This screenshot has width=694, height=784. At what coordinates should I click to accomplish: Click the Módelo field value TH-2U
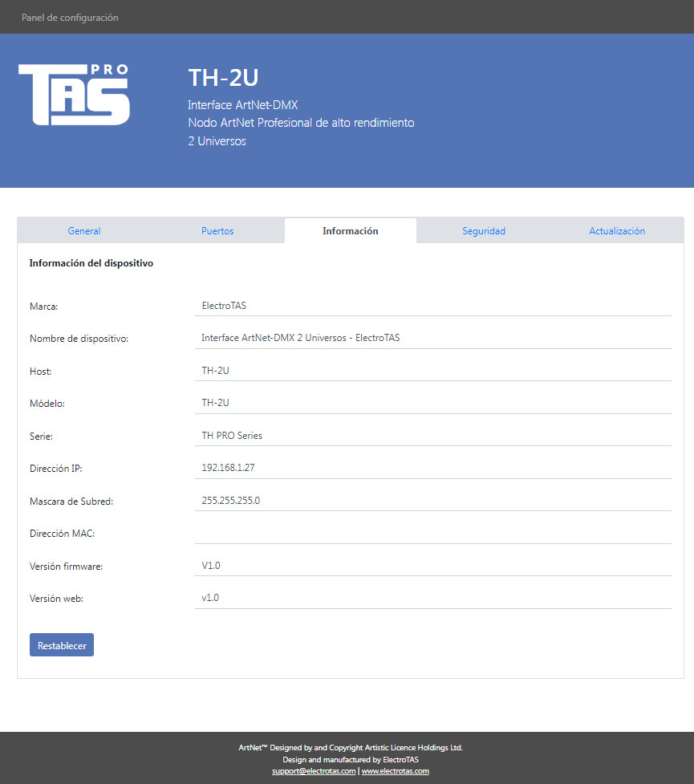tap(433, 403)
